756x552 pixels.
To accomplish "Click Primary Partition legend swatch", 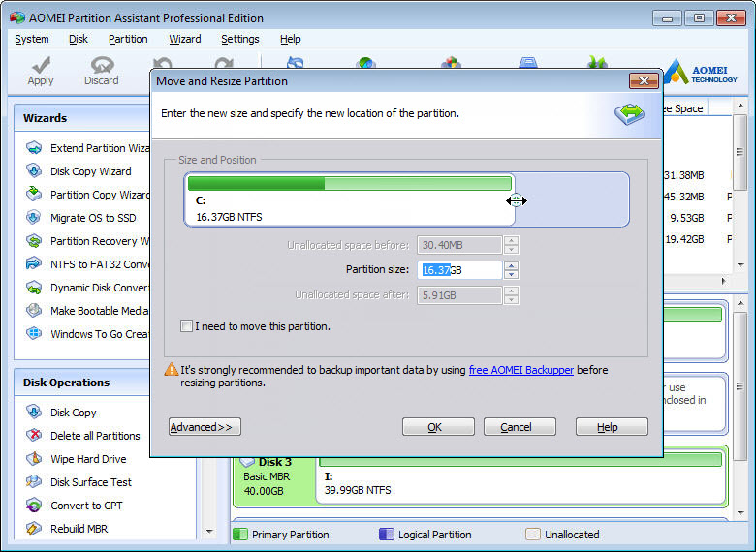I will (x=240, y=535).
